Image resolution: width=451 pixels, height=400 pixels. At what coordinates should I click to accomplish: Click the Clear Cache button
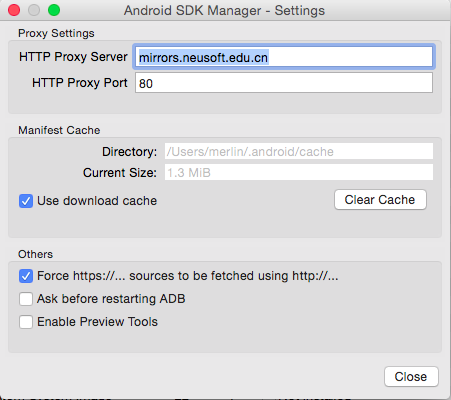click(380, 200)
